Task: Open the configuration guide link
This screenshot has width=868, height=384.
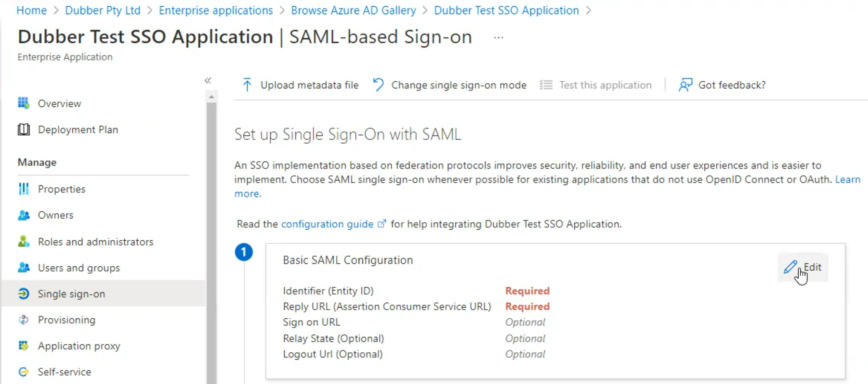Action: pyautogui.click(x=327, y=224)
